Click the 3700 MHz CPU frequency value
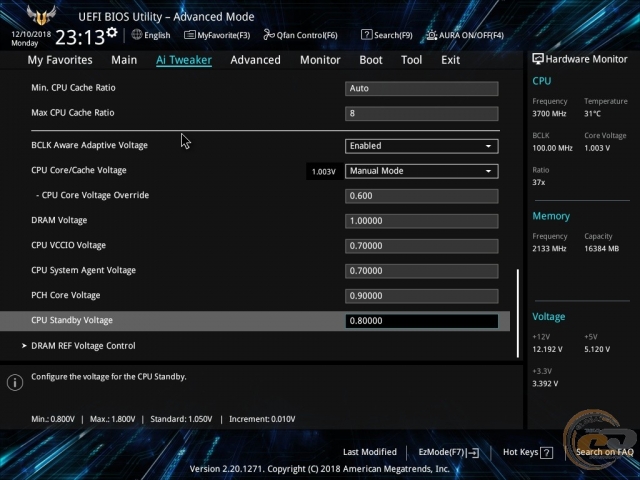This screenshot has width=640, height=480. tap(549, 113)
